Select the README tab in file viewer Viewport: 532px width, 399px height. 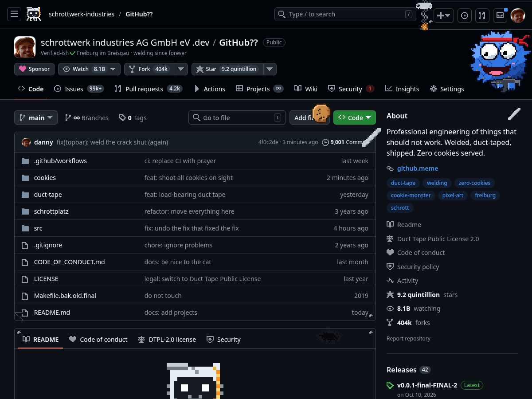pos(40,339)
